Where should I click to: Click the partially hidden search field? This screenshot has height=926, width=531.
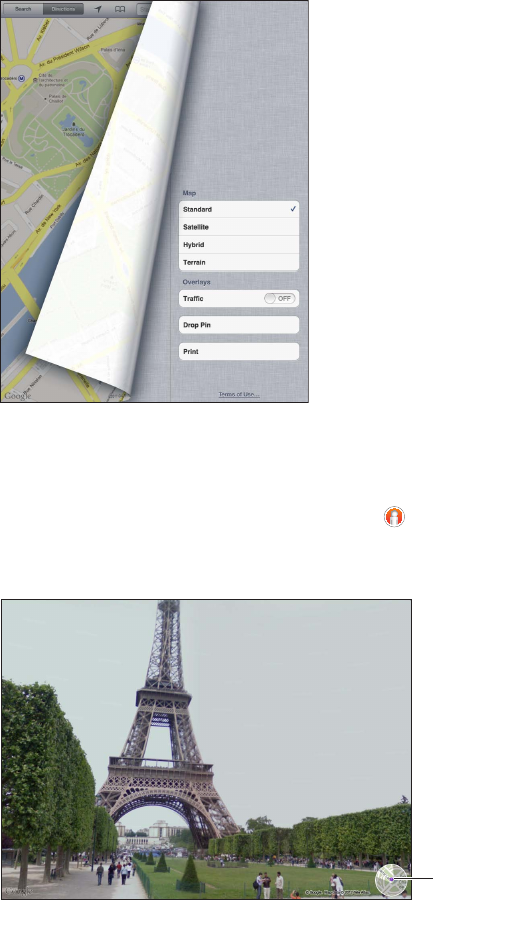pos(143,9)
